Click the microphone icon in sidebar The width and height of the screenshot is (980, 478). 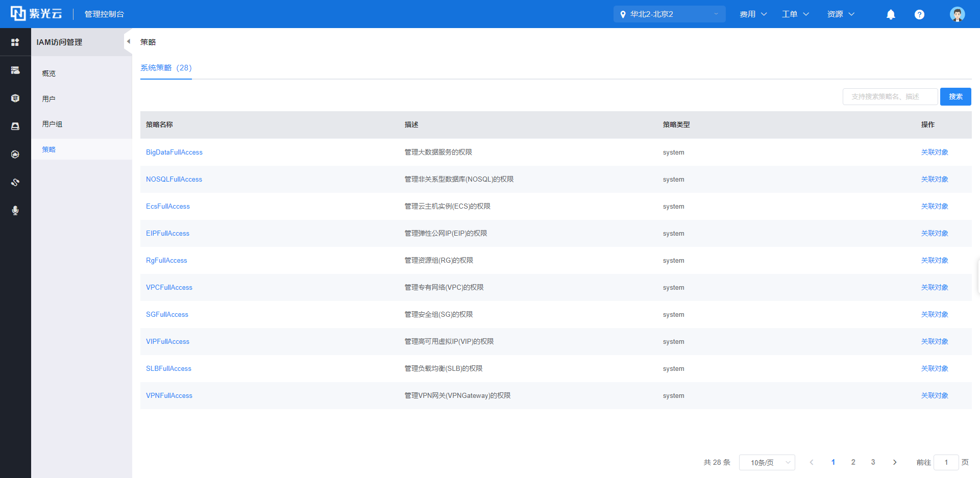[x=15, y=210]
